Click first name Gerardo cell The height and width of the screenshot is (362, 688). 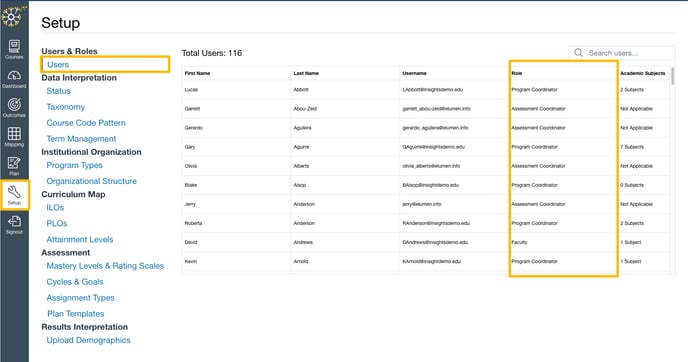tap(194, 128)
